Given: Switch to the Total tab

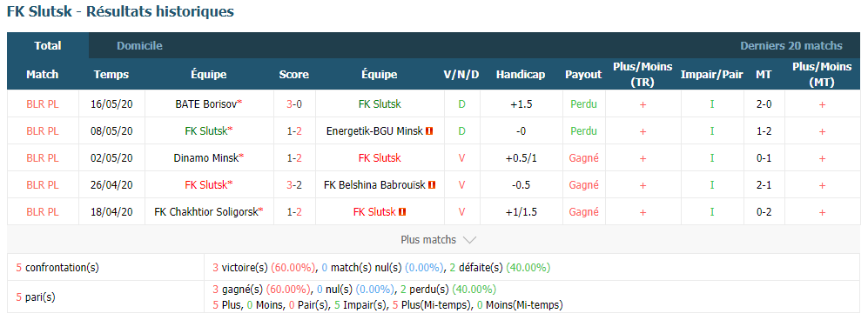Looking at the screenshot, I should [48, 46].
